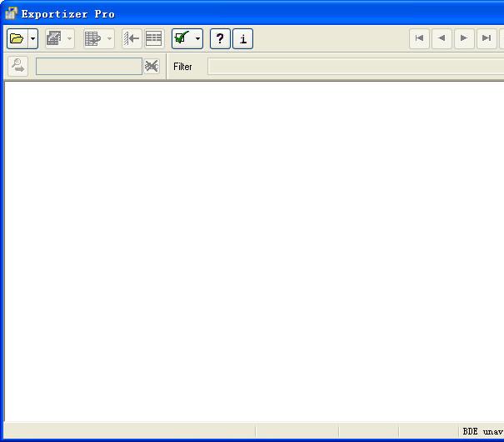504x442 pixels.
Task: Go to next record
Action: (x=464, y=38)
